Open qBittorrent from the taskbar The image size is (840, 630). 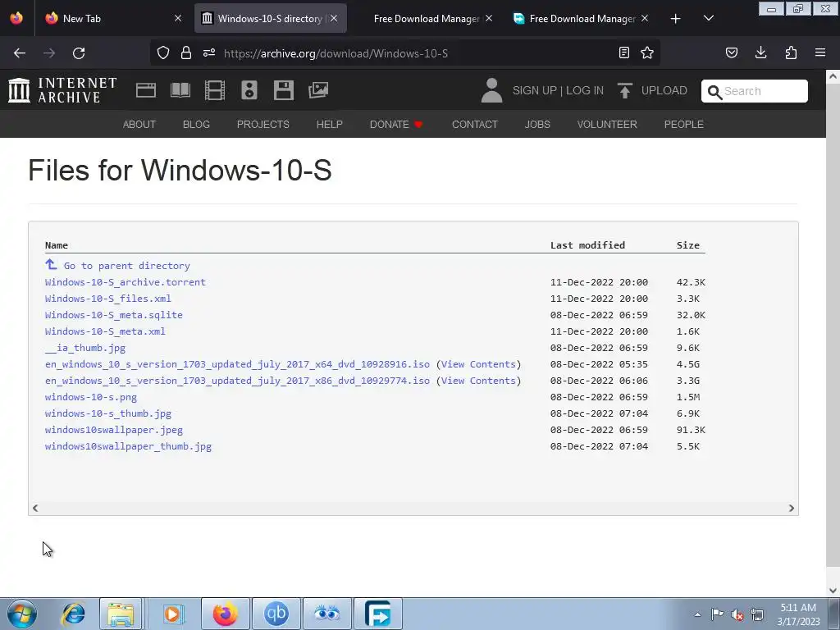click(276, 614)
